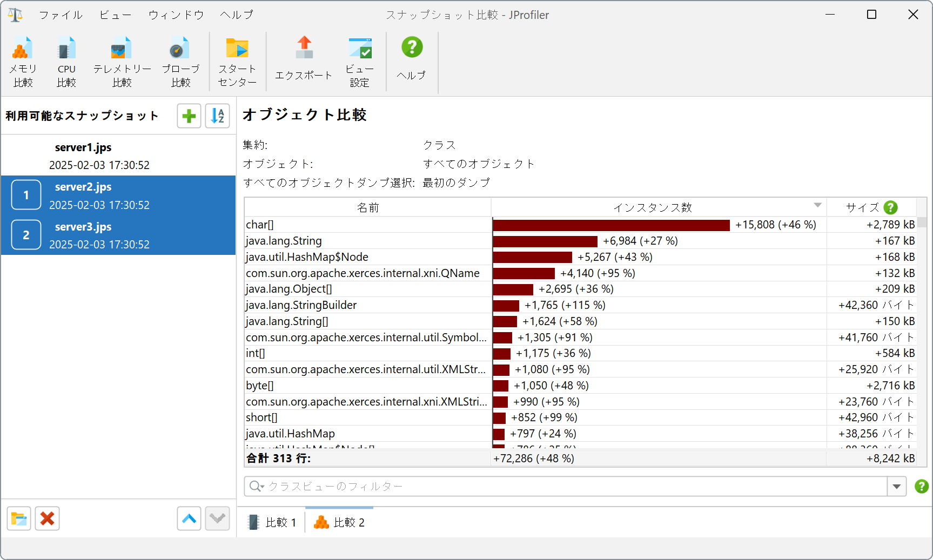Image resolution: width=933 pixels, height=560 pixels.
Task: Launch テレメトリー比較 from the toolbar
Action: click(x=122, y=62)
